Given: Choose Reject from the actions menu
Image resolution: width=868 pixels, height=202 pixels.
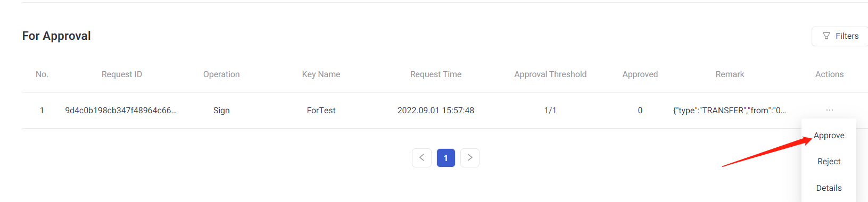Looking at the screenshot, I should tap(829, 162).
